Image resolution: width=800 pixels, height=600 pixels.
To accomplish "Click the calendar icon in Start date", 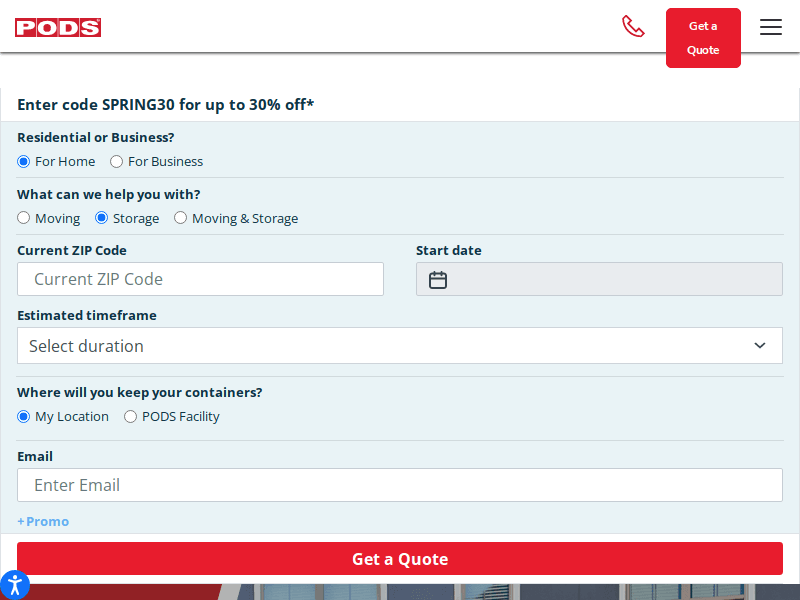I will point(438,280).
